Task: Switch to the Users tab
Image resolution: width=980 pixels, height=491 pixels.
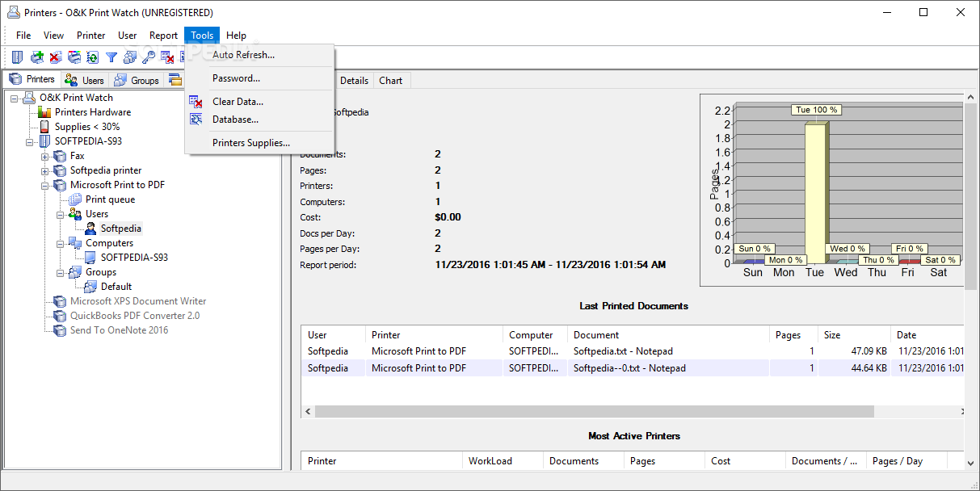Action: [86, 80]
